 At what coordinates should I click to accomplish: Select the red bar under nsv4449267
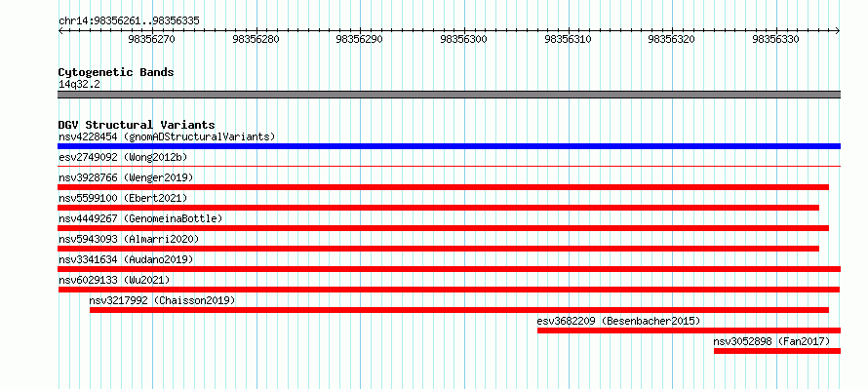click(x=444, y=228)
